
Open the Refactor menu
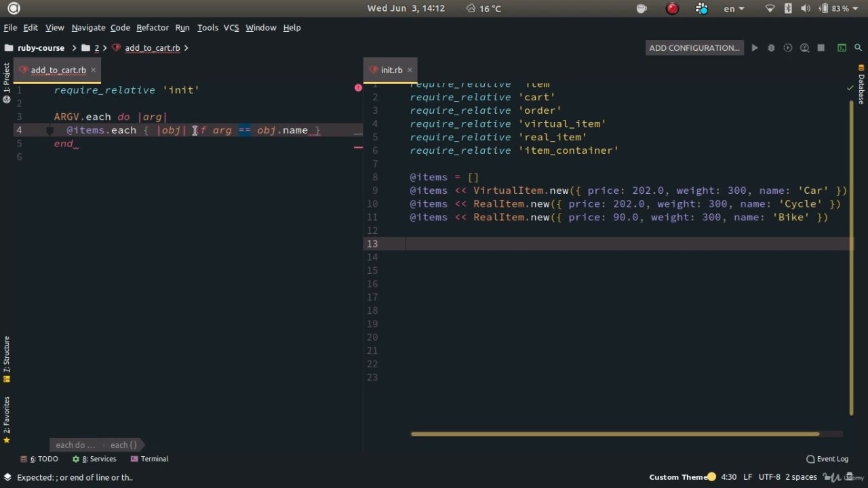[153, 28]
